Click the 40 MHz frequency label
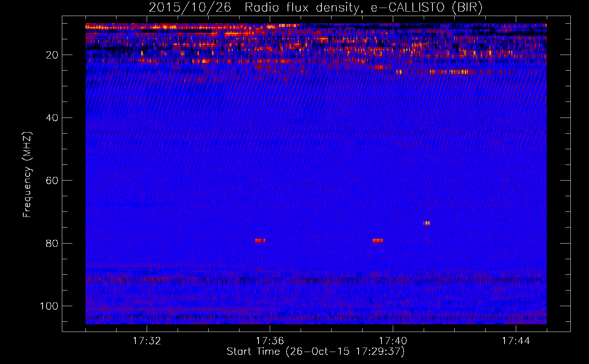 tap(52, 118)
